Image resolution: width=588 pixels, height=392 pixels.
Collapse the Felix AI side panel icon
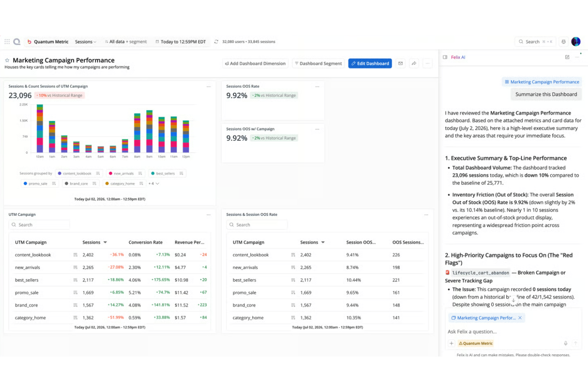445,57
